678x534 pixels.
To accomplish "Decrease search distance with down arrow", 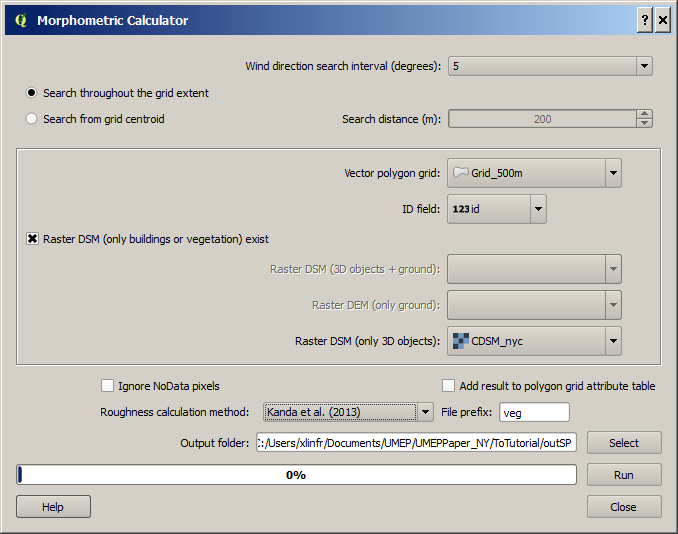I will tap(644, 123).
